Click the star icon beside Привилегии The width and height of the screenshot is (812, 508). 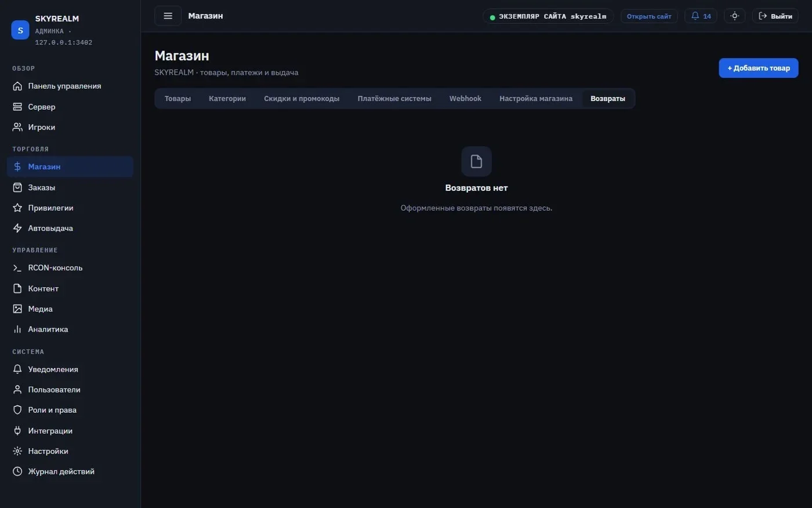tap(17, 208)
